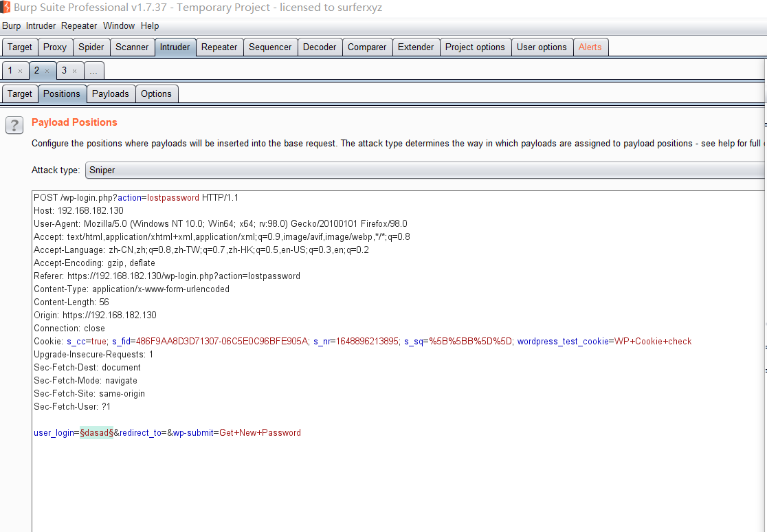Image resolution: width=767 pixels, height=532 pixels.
Task: Open the Help menu
Action: coord(150,26)
